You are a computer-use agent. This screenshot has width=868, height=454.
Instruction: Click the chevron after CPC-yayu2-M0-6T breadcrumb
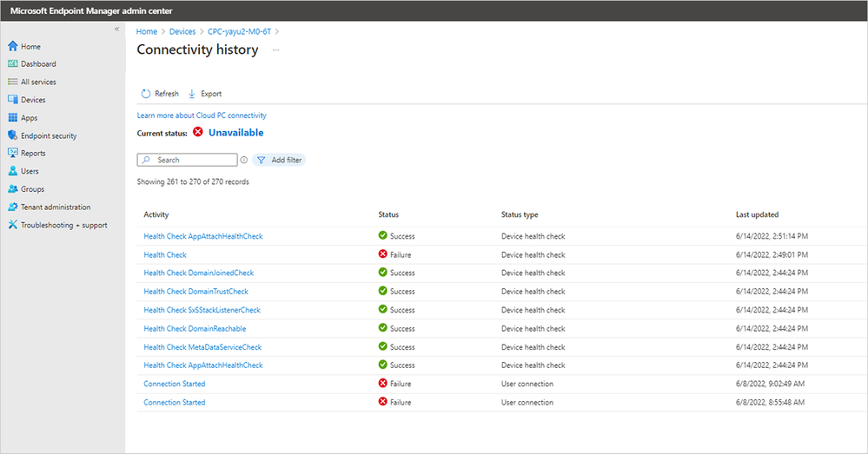click(277, 31)
